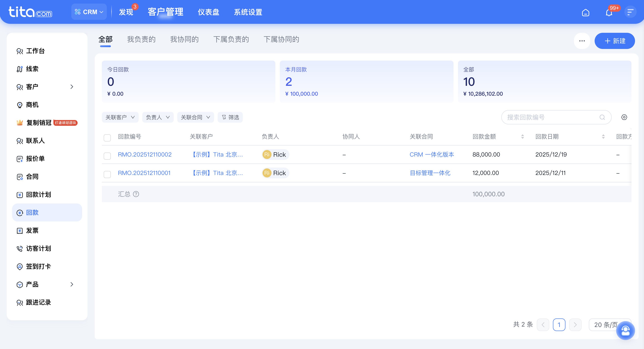Switch to the 我协同的 tab
This screenshot has height=349, width=644.
click(184, 39)
